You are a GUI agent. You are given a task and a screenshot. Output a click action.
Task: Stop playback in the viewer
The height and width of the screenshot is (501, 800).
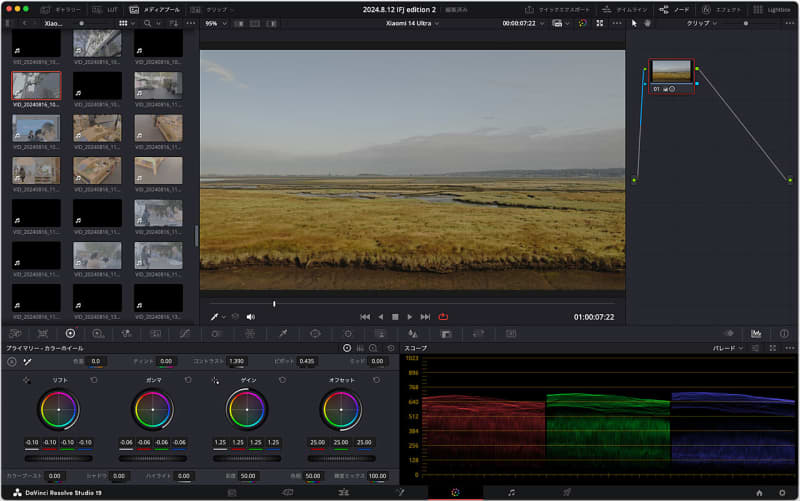point(395,316)
